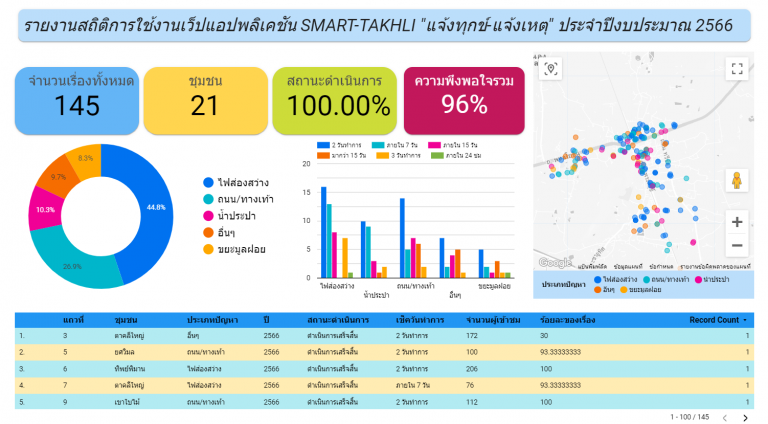Select the Street View pegman icon
The height and width of the screenshot is (424, 768).
[x=737, y=181]
